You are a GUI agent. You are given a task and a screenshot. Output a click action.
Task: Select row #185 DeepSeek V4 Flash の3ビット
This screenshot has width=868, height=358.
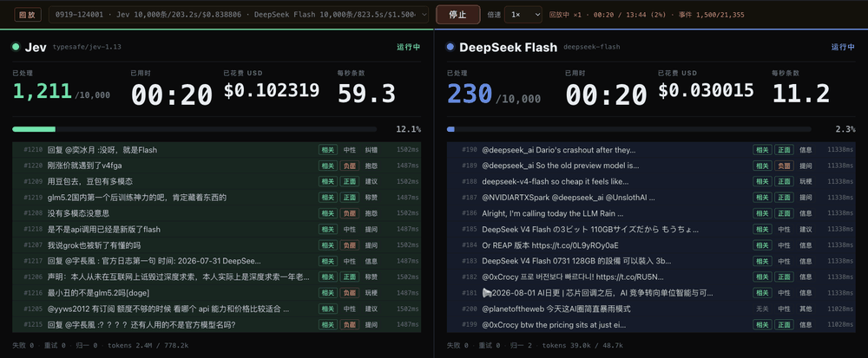click(x=651, y=229)
